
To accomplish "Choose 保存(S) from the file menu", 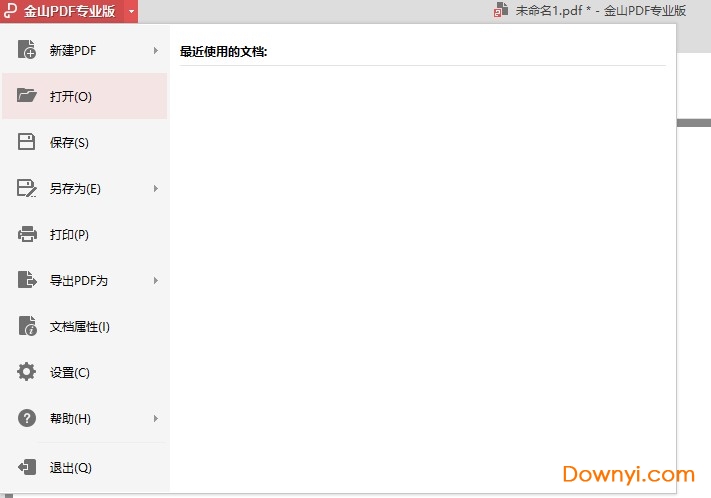I will (85, 142).
